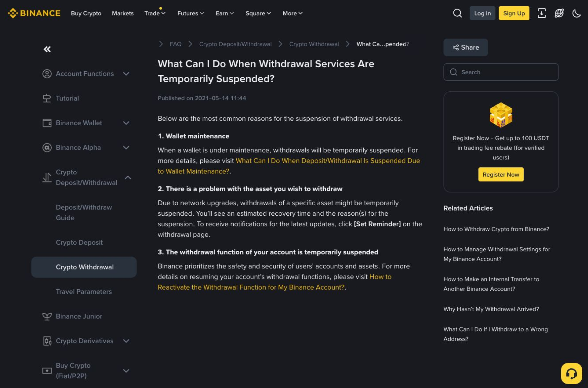Open the Square dropdown menu

pyautogui.click(x=258, y=13)
